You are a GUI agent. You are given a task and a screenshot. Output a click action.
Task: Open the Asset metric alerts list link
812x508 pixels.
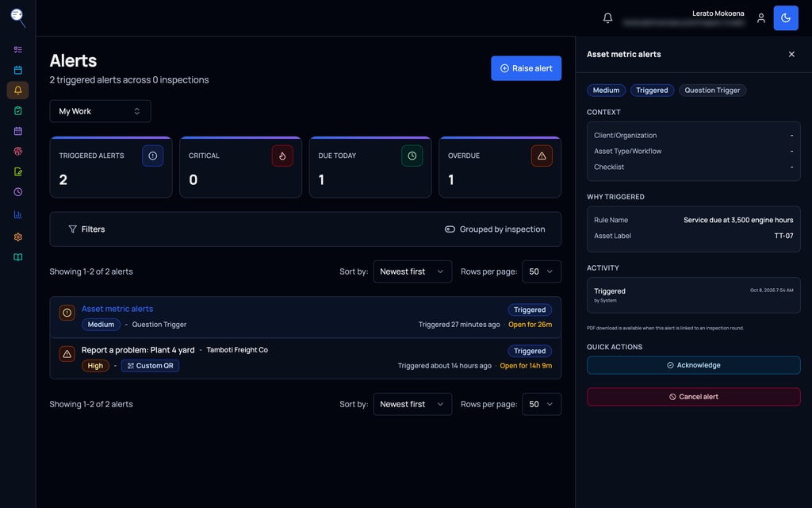coord(117,309)
